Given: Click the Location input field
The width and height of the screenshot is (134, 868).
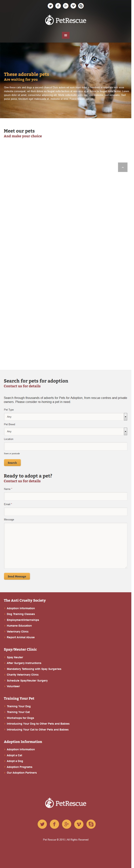Looking at the screenshot, I should 66,446.
